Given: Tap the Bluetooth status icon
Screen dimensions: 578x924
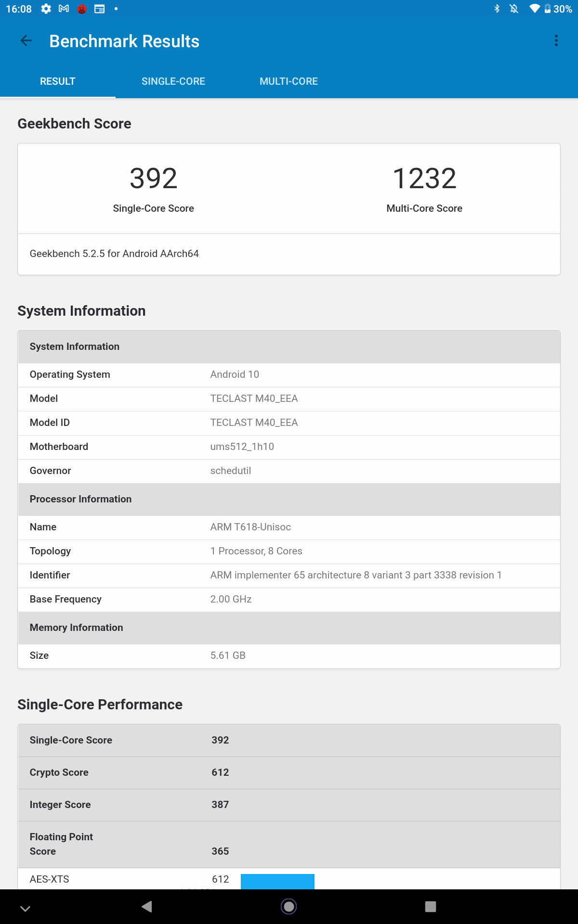Looking at the screenshot, I should coord(497,9).
